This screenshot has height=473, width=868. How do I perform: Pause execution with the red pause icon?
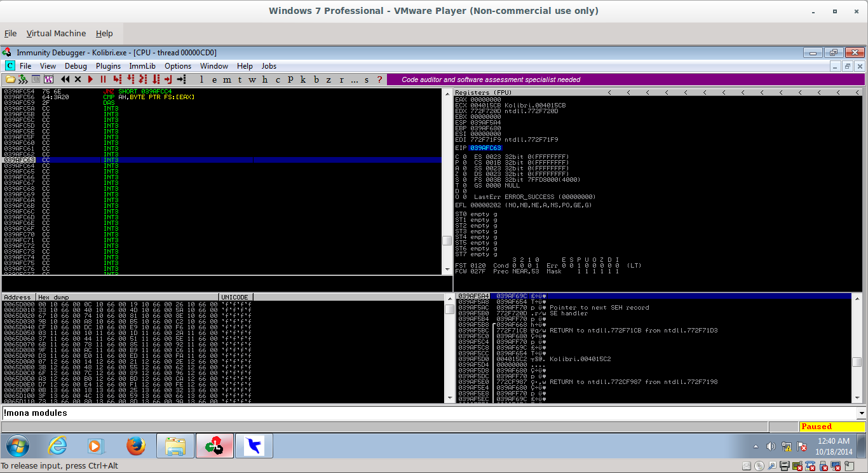(103, 79)
